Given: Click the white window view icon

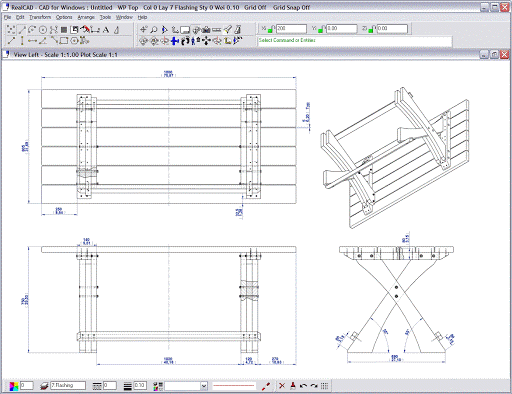Looking at the screenshot, I should coord(185,30).
